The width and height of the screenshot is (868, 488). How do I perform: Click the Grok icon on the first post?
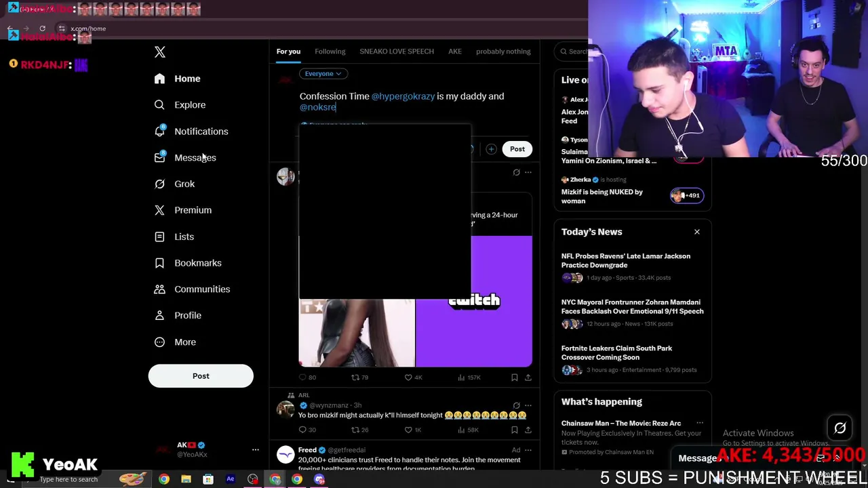tap(516, 172)
